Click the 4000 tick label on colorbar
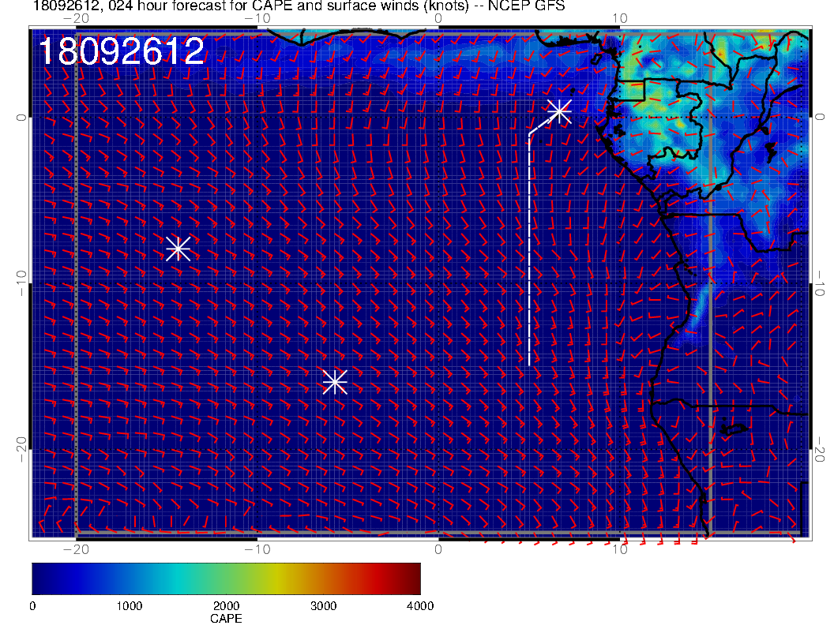The width and height of the screenshot is (834, 644). coord(419,606)
